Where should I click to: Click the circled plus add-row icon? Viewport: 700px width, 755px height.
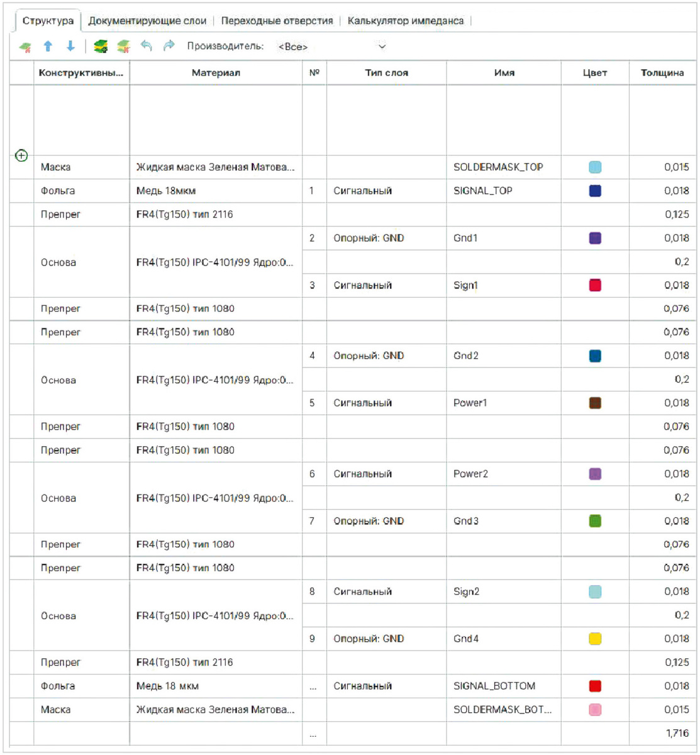pyautogui.click(x=21, y=155)
